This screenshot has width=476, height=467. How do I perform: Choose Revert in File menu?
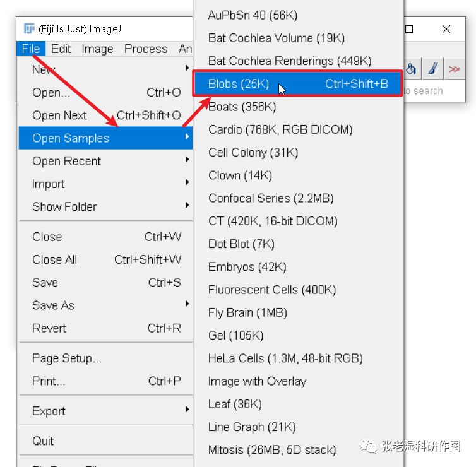105,328
